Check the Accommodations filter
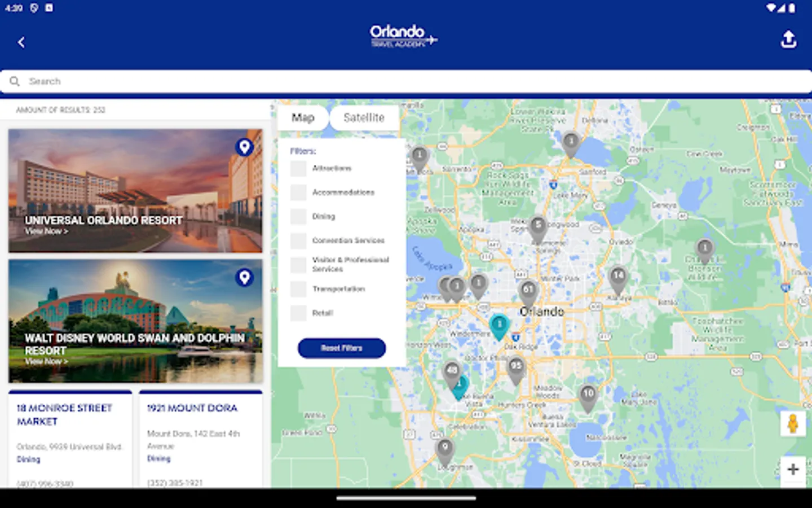The width and height of the screenshot is (812, 508). coord(298,192)
